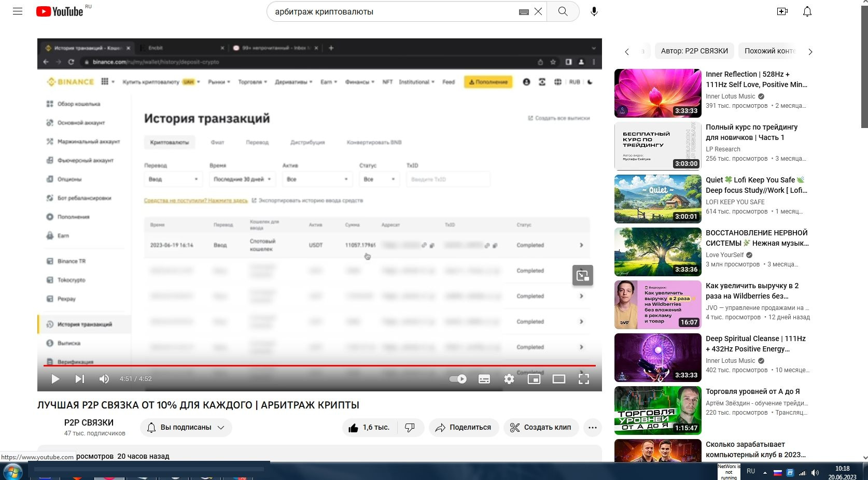The image size is (868, 480).
Task: Show more chips with right arrow
Action: (810, 51)
